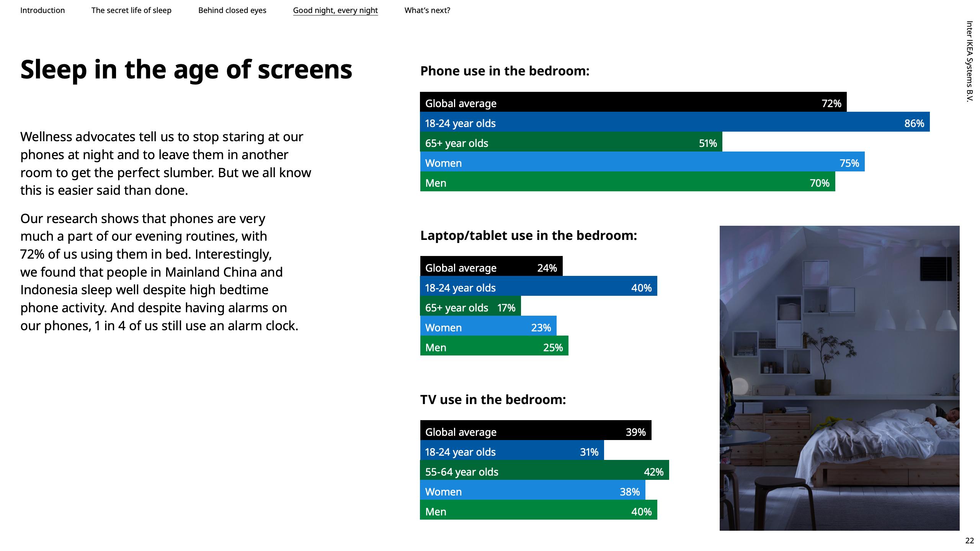The height and width of the screenshot is (551, 980).
Task: Select the phone Men 70% bar
Action: click(x=627, y=181)
